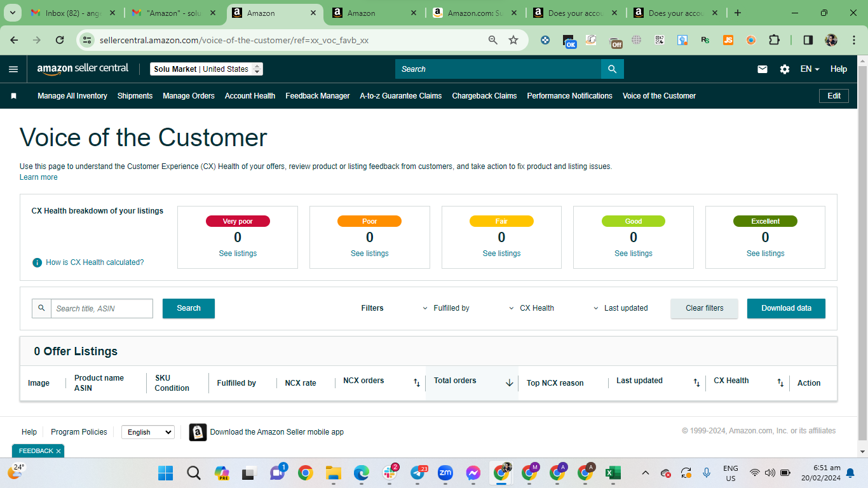The width and height of the screenshot is (868, 488).
Task: See listings under Very poor
Action: point(238,254)
